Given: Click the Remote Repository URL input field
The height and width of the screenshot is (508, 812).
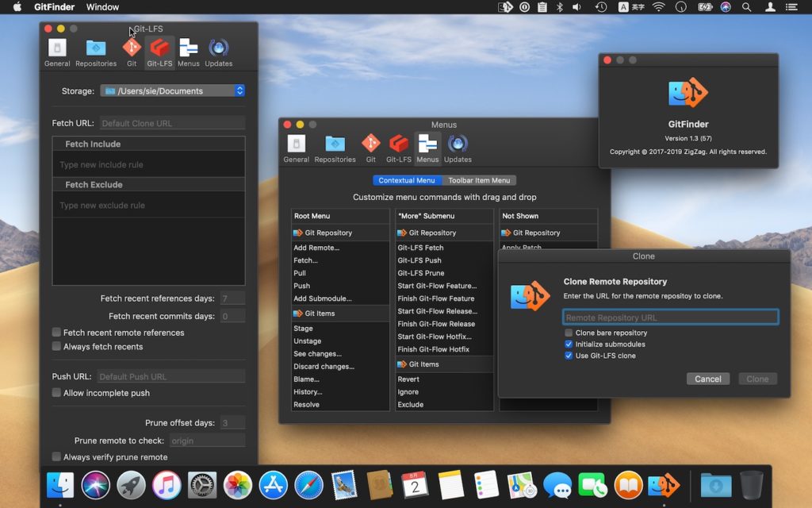Looking at the screenshot, I should click(x=670, y=316).
